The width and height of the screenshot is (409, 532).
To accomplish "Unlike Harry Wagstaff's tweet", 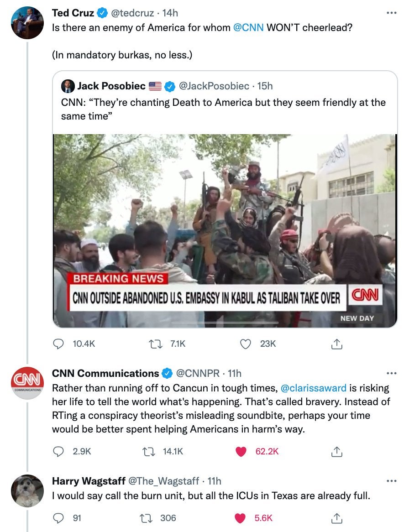I will pos(241,518).
